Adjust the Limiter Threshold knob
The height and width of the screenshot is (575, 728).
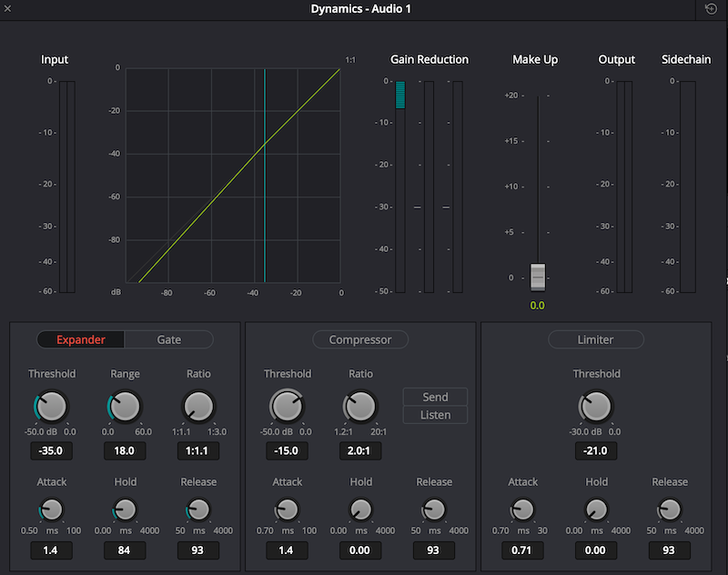(596, 407)
